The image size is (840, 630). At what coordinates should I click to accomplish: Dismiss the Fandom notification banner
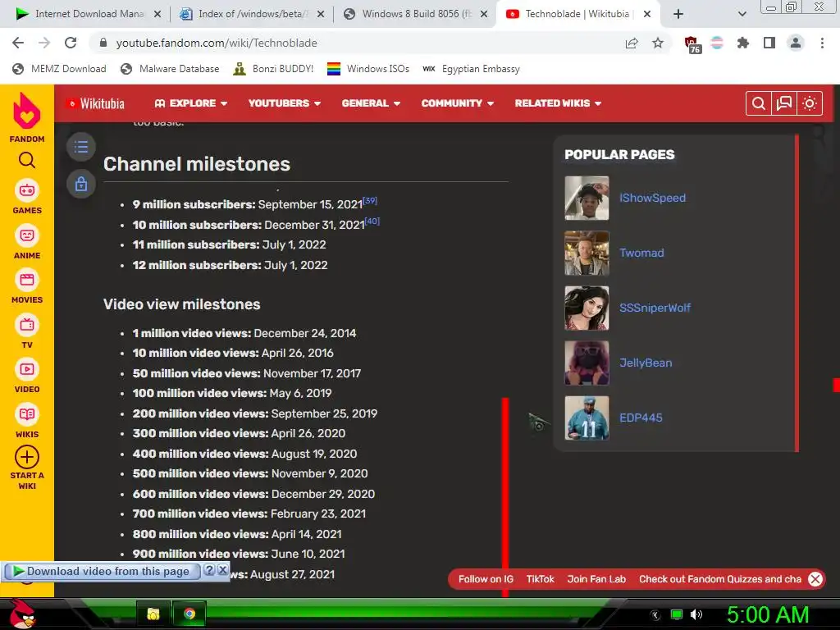pyautogui.click(x=815, y=579)
